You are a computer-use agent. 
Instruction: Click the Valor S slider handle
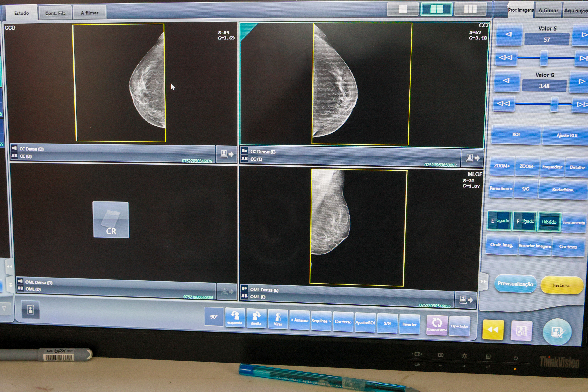(x=544, y=58)
